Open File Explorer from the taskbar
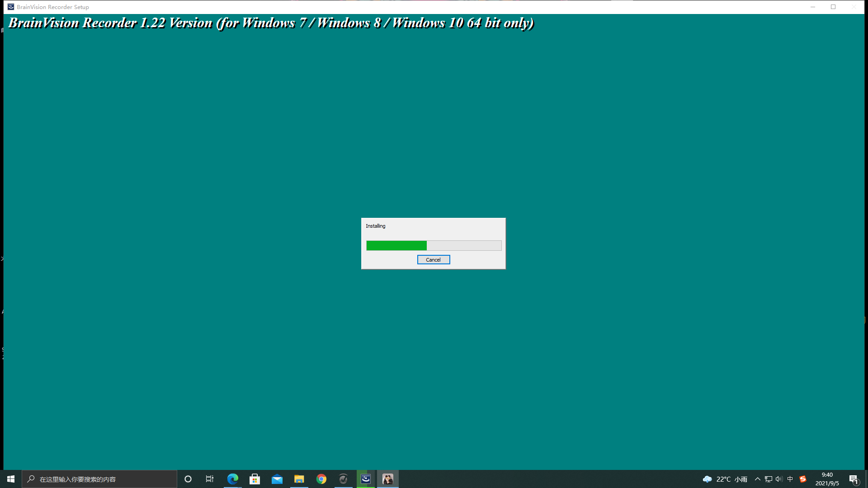This screenshot has height=488, width=868. tap(299, 479)
